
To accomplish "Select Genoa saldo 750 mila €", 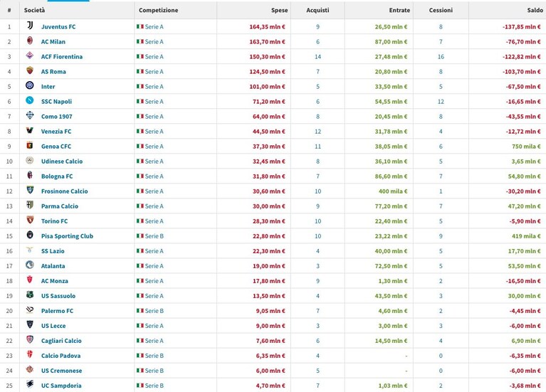I will (527, 147).
